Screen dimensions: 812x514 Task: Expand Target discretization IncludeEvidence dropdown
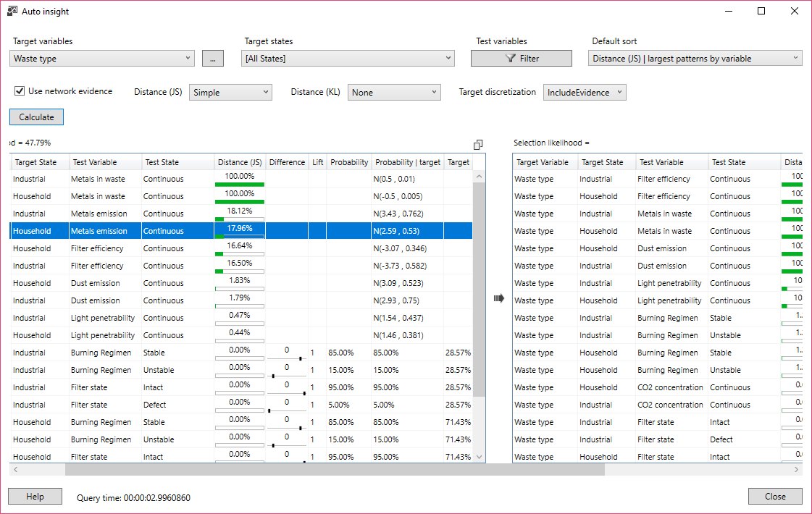(584, 92)
